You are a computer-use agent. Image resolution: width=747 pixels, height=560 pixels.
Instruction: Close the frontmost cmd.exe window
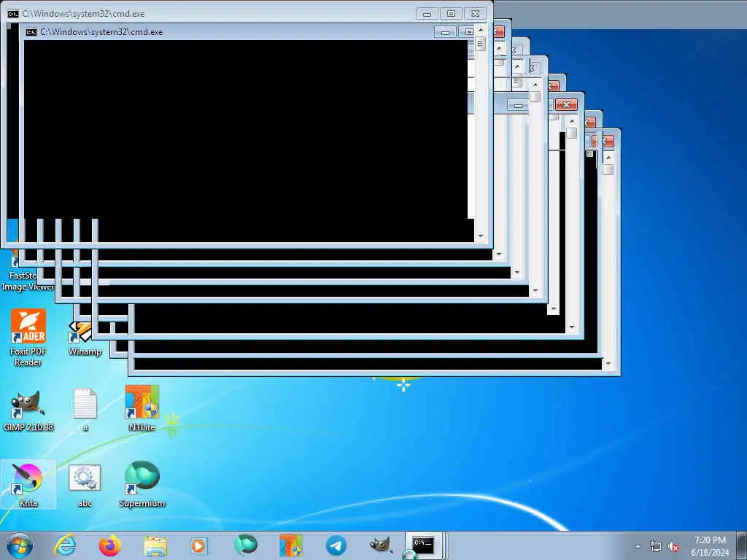pos(475,14)
